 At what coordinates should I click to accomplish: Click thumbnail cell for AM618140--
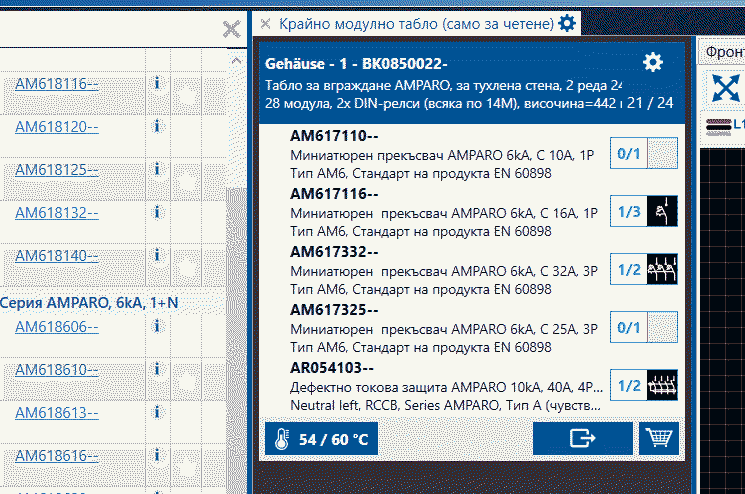pos(186,265)
